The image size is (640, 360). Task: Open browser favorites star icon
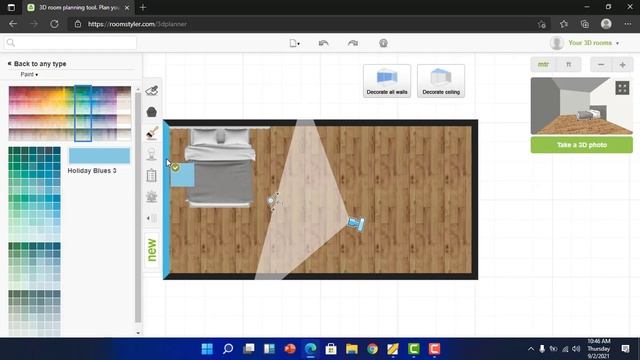click(564, 24)
